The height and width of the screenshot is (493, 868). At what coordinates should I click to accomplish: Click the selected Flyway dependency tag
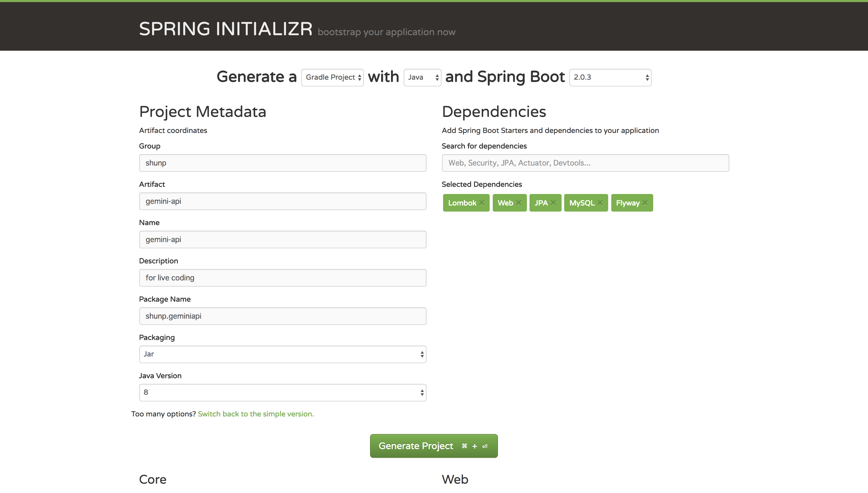(628, 203)
